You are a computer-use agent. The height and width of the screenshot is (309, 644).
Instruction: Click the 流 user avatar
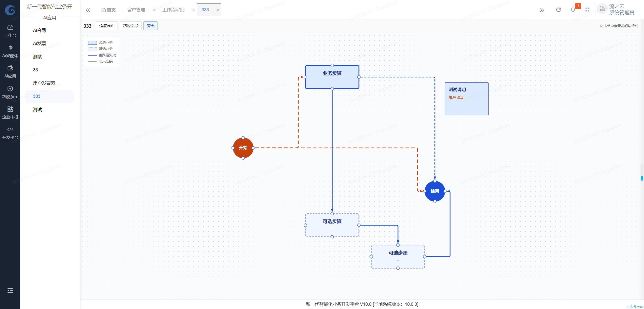click(x=602, y=9)
